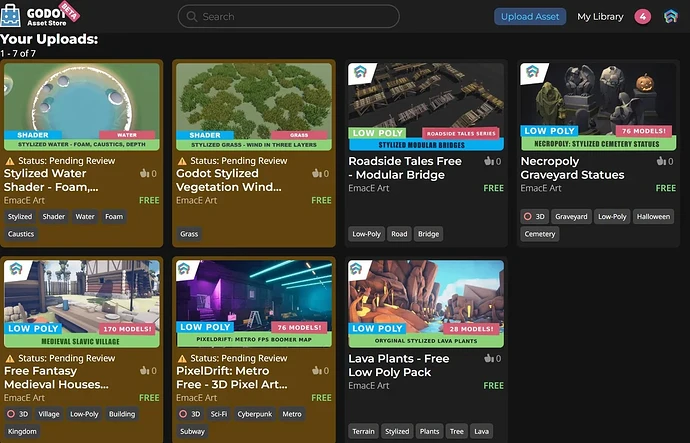Open Stylized Water Shader - Foam title

click(x=51, y=180)
